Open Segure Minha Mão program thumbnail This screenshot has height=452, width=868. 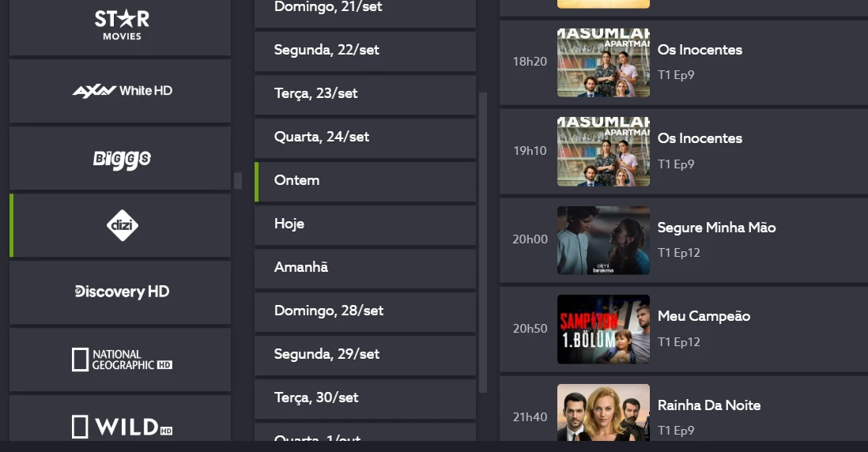pos(603,240)
